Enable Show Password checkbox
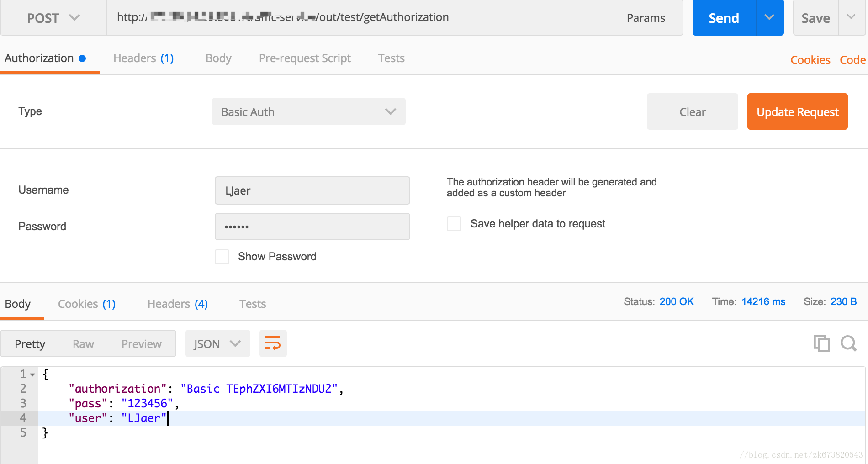868x464 pixels. click(x=222, y=257)
